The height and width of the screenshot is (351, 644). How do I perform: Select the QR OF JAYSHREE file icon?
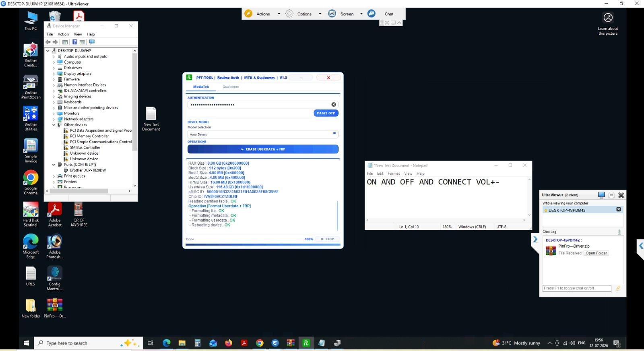78,215
